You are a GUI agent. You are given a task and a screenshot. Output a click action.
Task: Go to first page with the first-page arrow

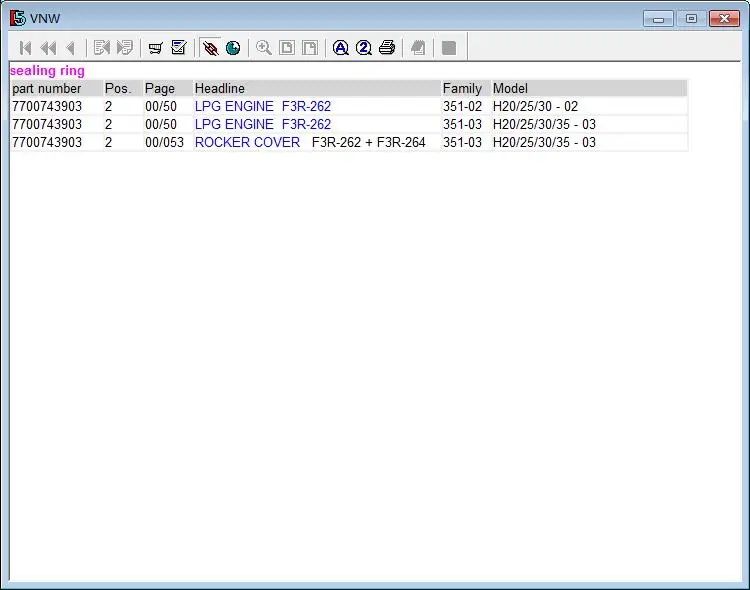(25, 48)
